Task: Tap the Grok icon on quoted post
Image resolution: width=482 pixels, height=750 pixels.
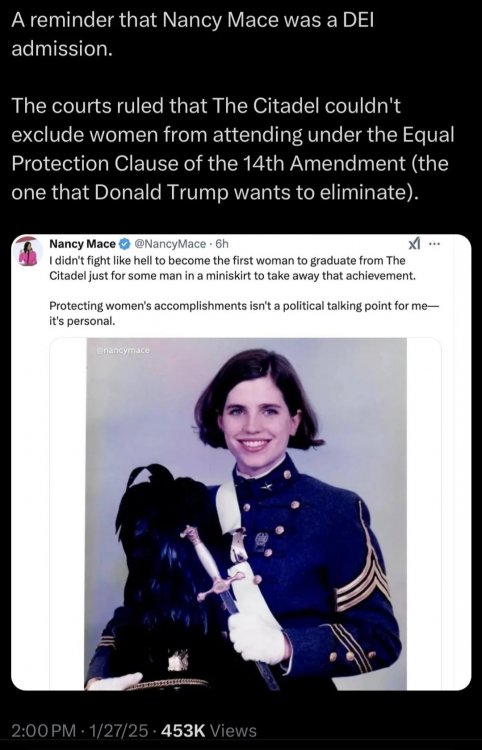Action: click(x=413, y=244)
